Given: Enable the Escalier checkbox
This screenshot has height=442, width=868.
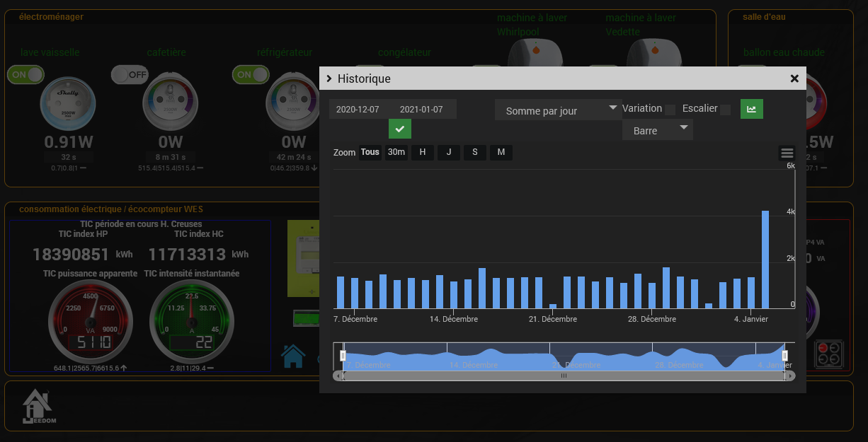Looking at the screenshot, I should point(725,110).
